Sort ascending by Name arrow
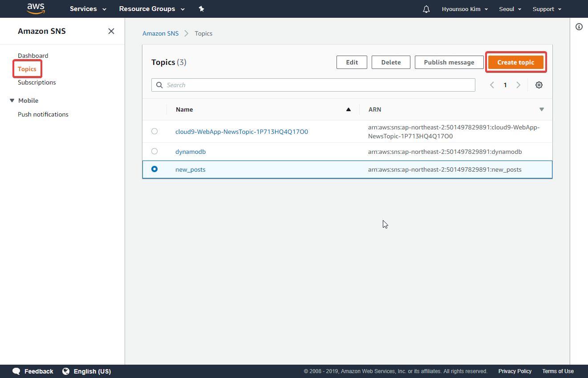The width and height of the screenshot is (588, 378). (349, 109)
